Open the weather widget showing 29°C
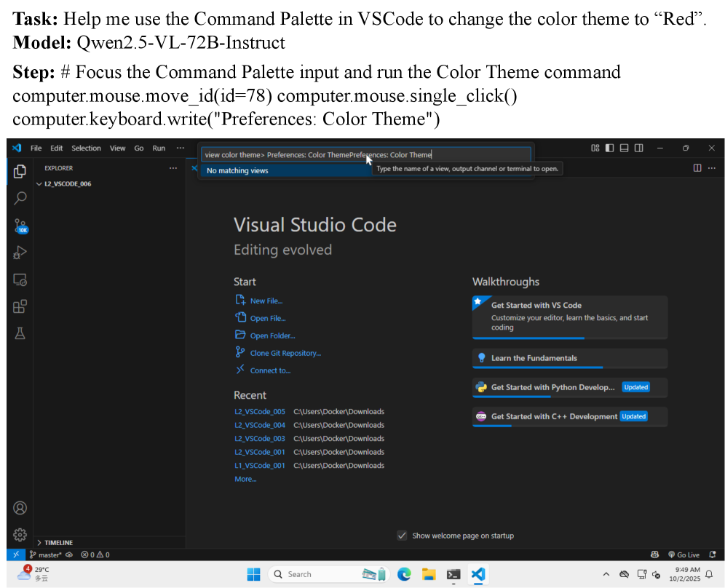725x588 pixels. pos(33,574)
